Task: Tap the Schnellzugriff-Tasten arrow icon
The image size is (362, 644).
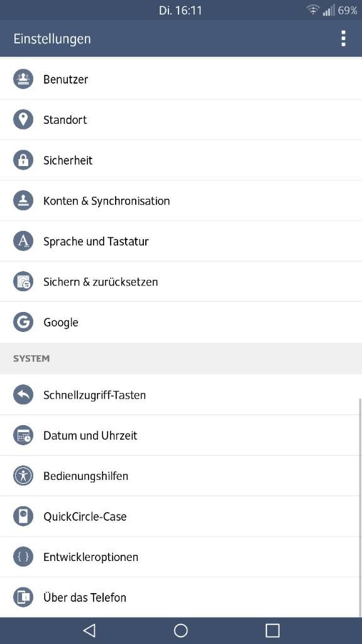Action: click(x=23, y=395)
